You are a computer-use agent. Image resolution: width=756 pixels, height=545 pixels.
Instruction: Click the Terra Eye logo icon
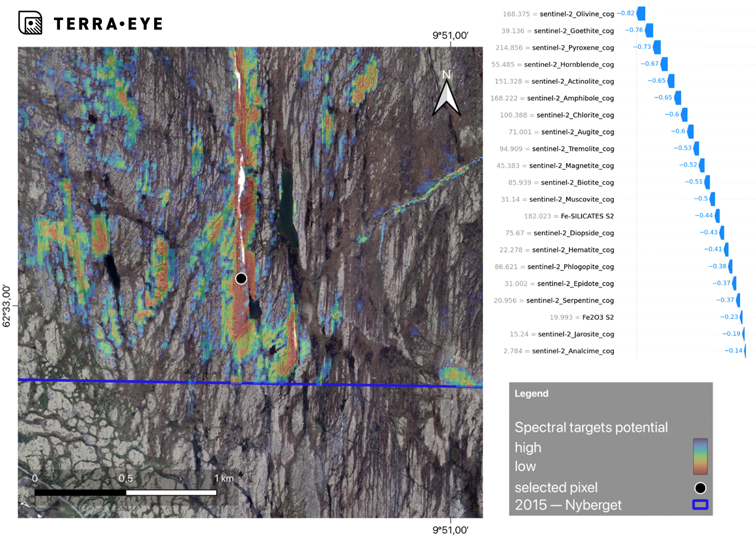[31, 23]
